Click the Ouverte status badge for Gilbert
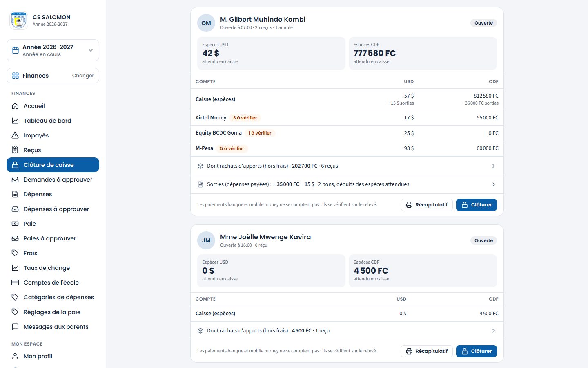This screenshot has width=588, height=368. coord(483,23)
